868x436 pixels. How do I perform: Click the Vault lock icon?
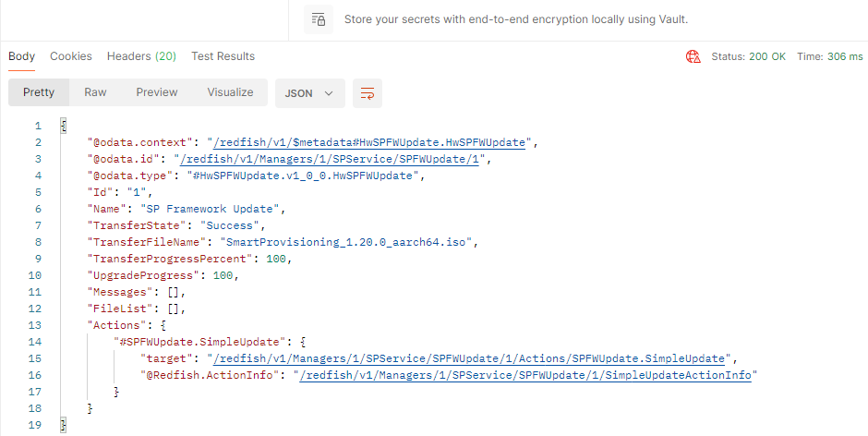click(319, 19)
